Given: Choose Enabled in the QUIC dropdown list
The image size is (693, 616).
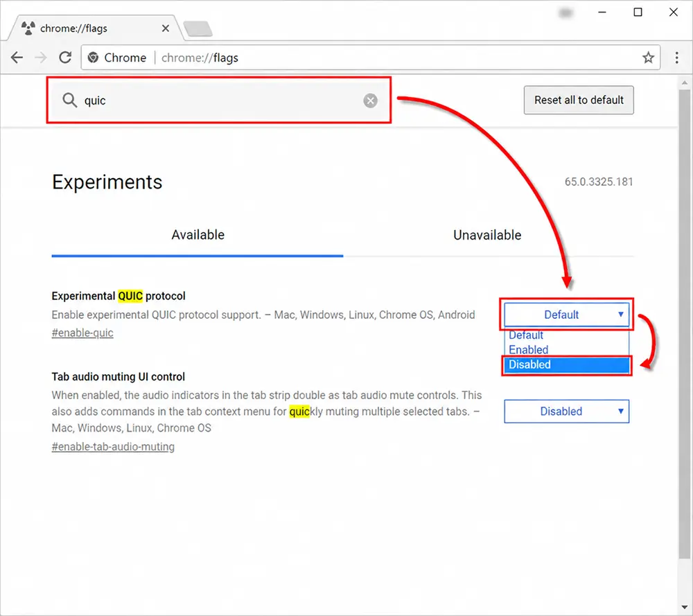Looking at the screenshot, I should [x=567, y=349].
